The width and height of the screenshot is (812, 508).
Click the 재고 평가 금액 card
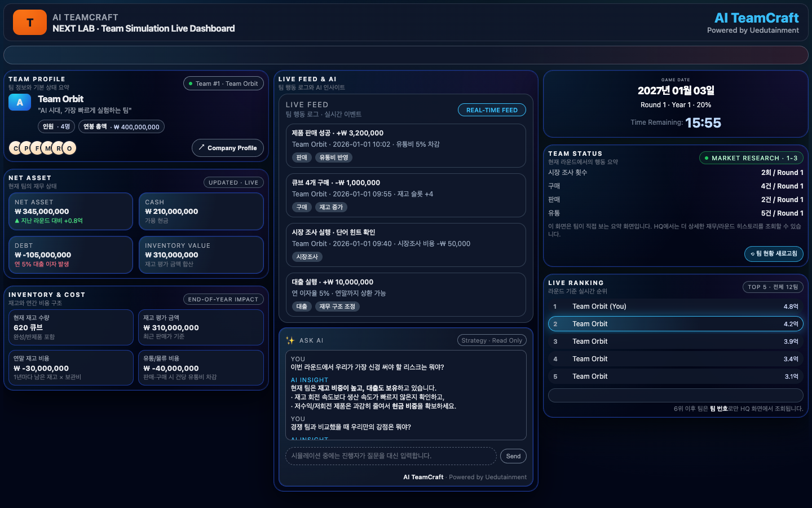201,327
